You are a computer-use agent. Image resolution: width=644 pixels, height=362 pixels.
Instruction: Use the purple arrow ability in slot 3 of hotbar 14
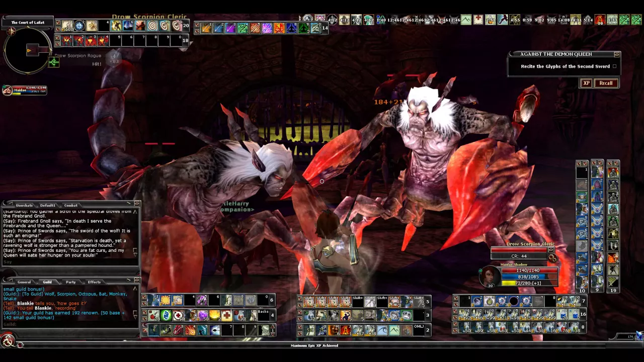(x=230, y=28)
